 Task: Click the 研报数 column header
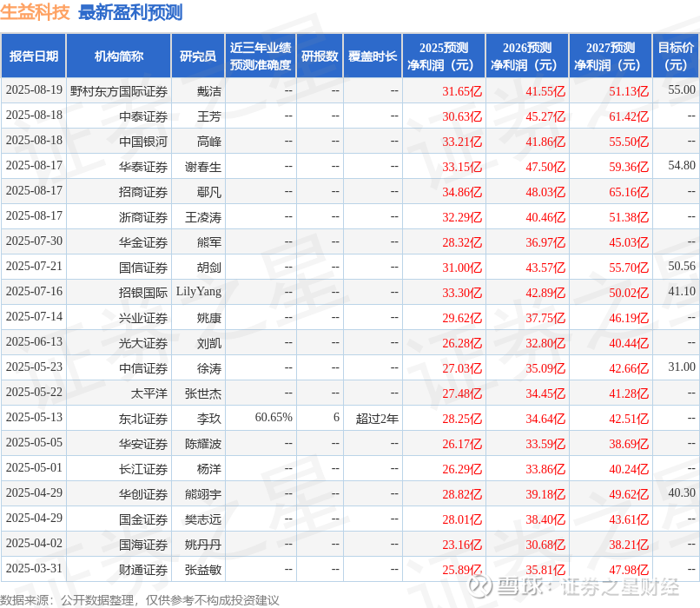[320, 56]
